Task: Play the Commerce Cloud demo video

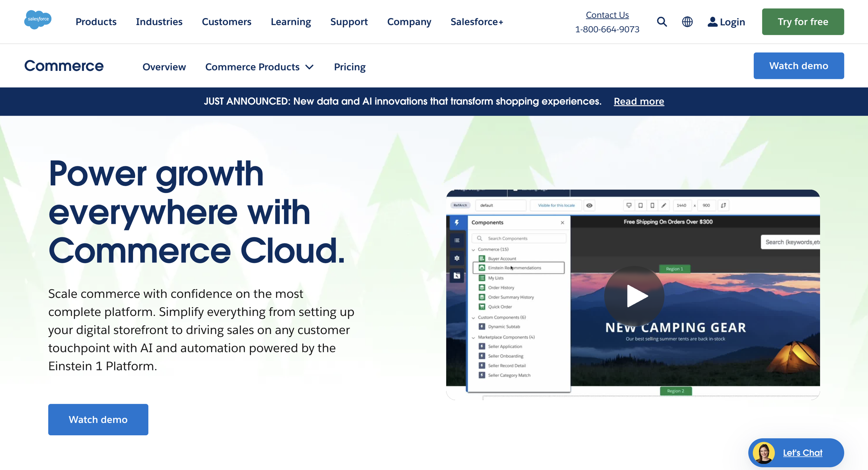Action: pos(634,296)
